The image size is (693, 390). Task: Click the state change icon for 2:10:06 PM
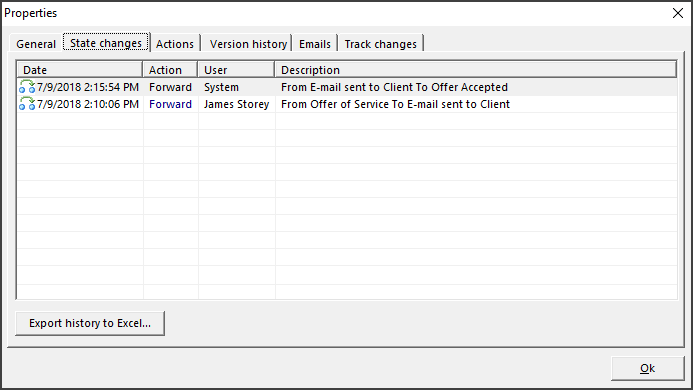pos(27,103)
